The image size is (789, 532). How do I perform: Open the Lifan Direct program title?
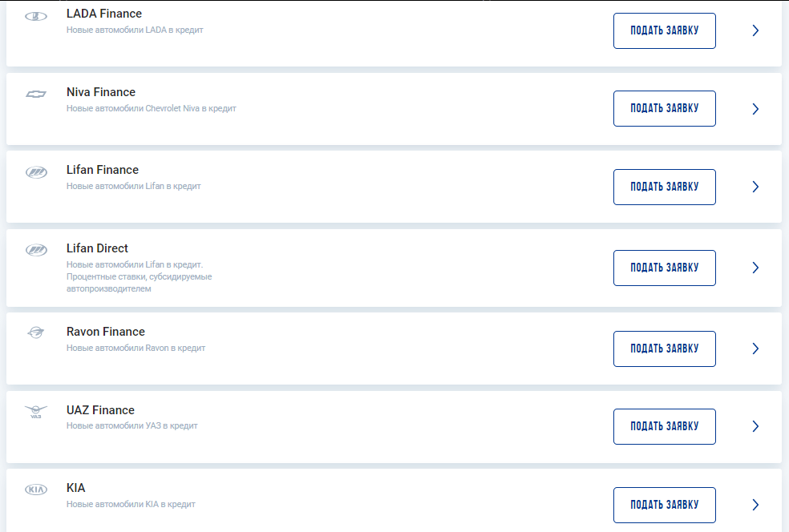97,248
